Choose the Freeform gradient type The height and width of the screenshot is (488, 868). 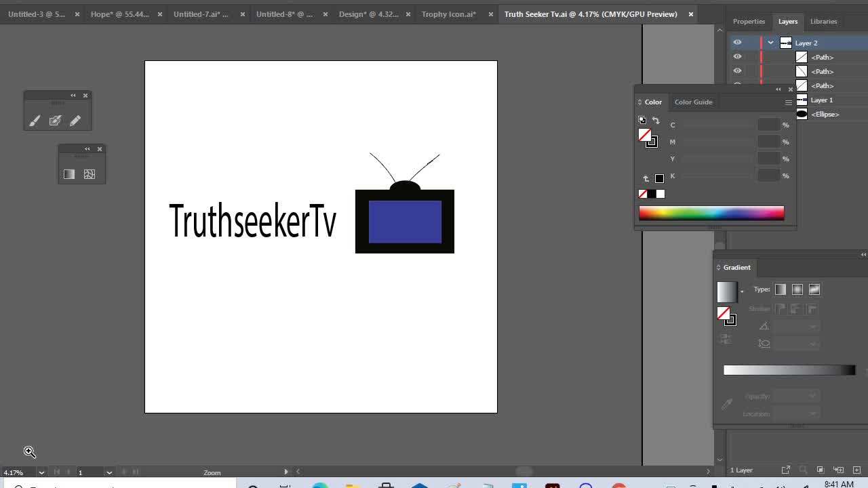coord(814,289)
